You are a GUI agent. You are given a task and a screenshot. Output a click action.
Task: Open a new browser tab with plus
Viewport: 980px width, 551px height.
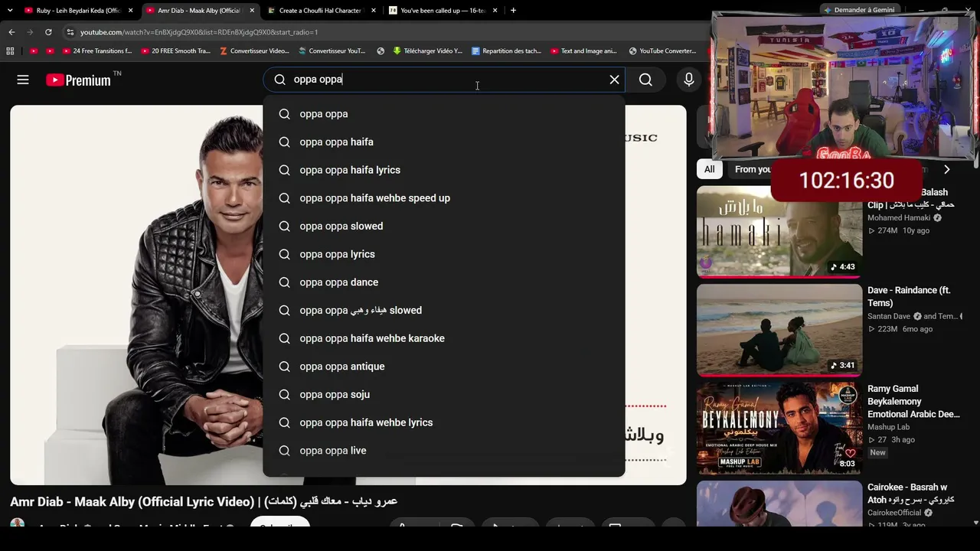pyautogui.click(x=513, y=11)
